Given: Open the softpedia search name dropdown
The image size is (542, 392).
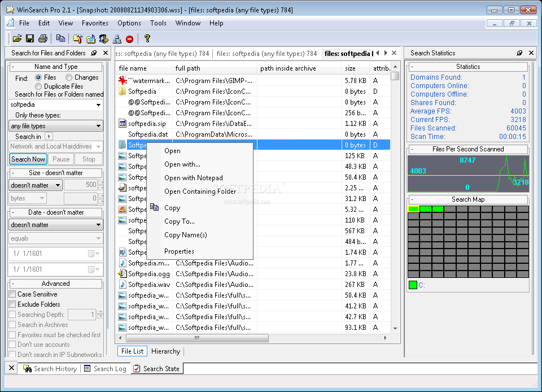Looking at the screenshot, I should (98, 104).
